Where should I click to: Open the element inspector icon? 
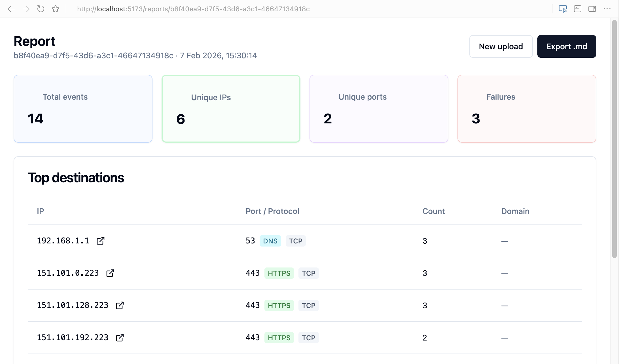tap(563, 9)
